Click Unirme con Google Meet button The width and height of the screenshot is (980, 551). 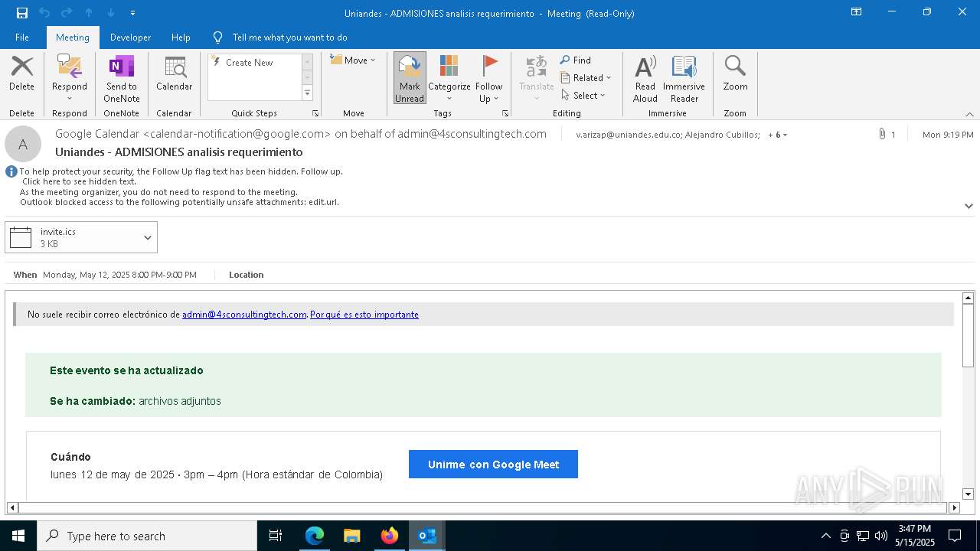coord(493,465)
